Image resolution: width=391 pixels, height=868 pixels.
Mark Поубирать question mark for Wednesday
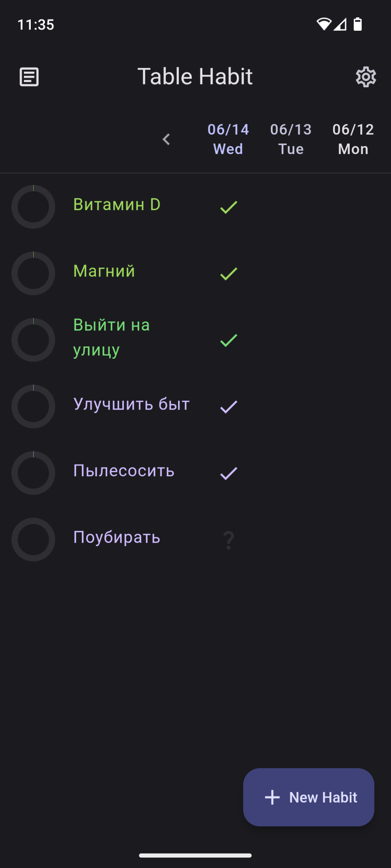[x=229, y=540]
